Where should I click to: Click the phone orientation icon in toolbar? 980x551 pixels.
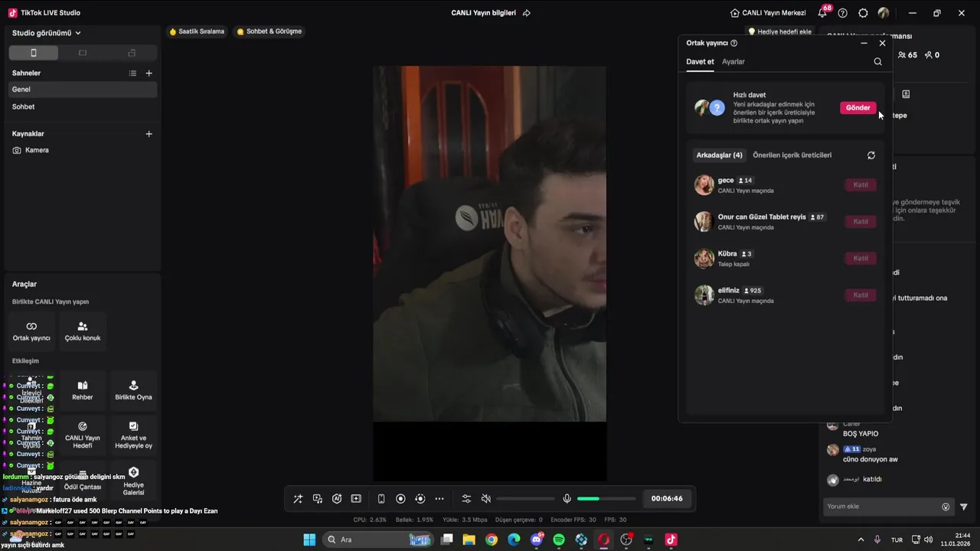point(381,499)
